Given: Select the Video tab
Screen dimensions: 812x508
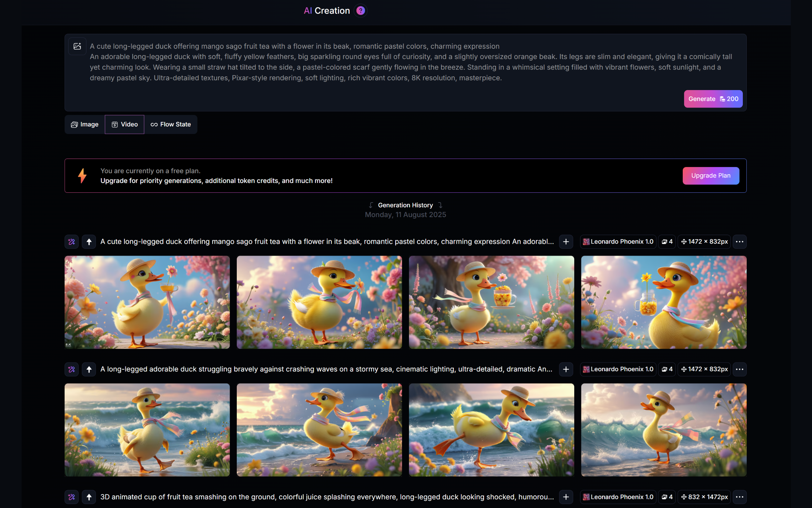Looking at the screenshot, I should 124,125.
